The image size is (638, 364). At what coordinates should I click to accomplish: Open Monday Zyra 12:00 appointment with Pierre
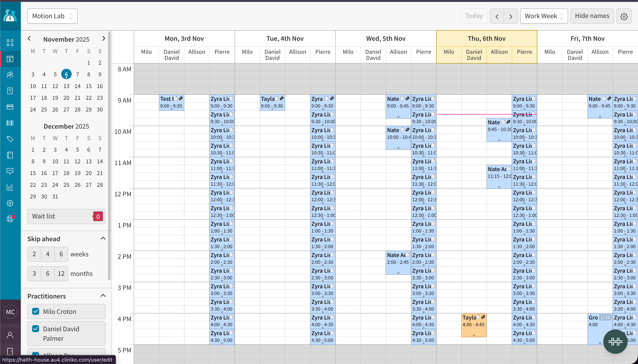click(222, 196)
